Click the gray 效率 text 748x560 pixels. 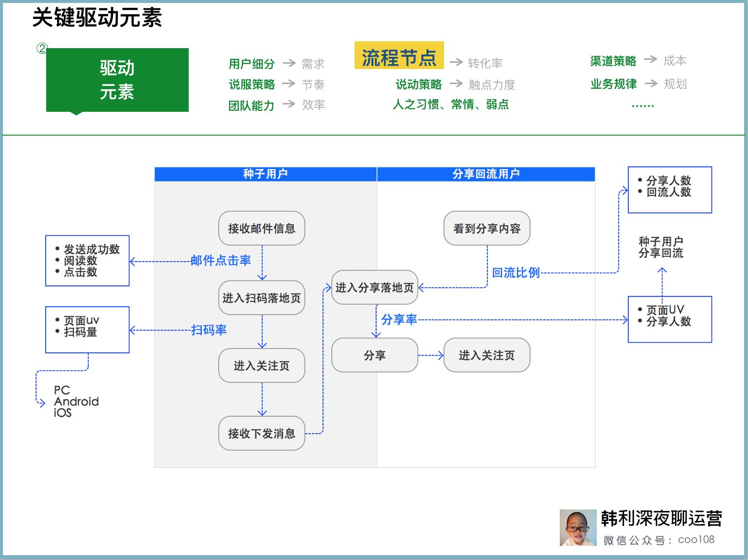click(x=313, y=105)
